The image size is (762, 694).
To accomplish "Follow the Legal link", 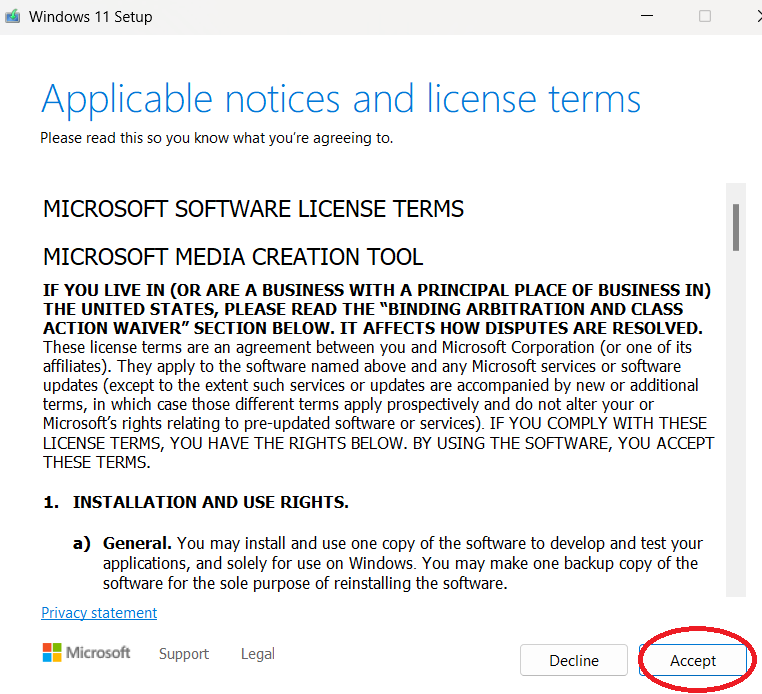I will [x=257, y=654].
